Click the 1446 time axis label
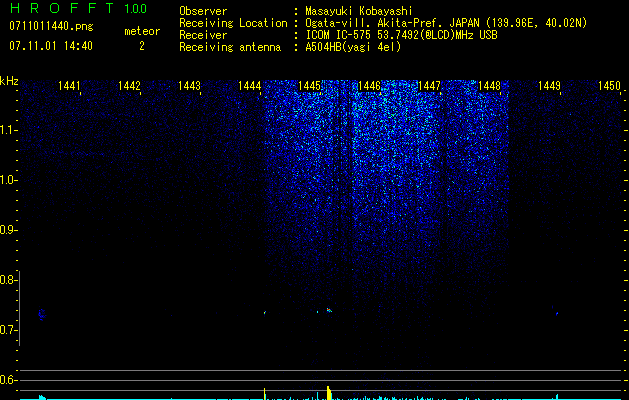This screenshot has width=629, height=400. pyautogui.click(x=369, y=86)
